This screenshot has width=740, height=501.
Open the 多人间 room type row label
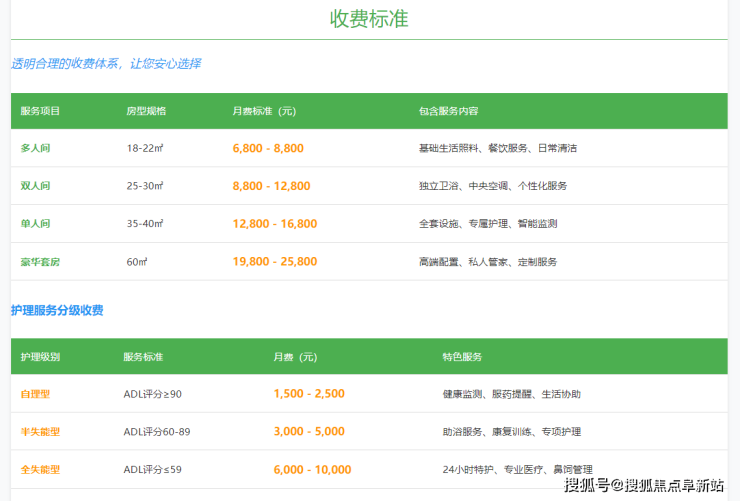(35, 148)
